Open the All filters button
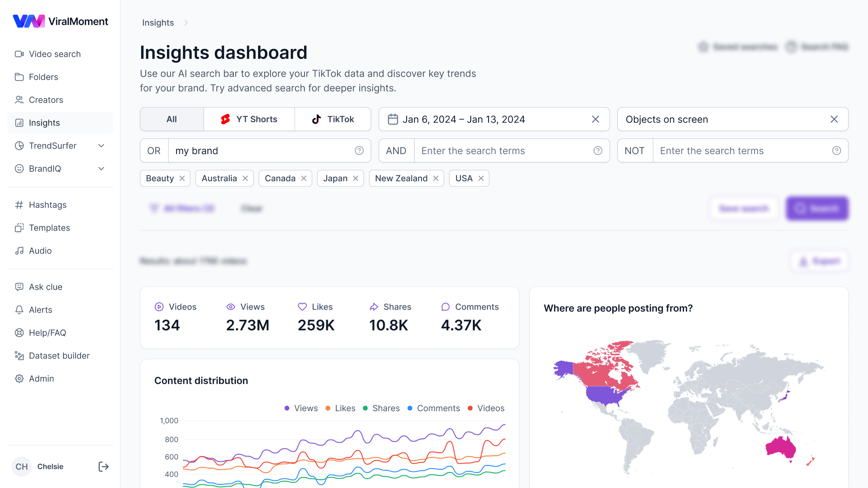The height and width of the screenshot is (488, 868). [x=182, y=208]
